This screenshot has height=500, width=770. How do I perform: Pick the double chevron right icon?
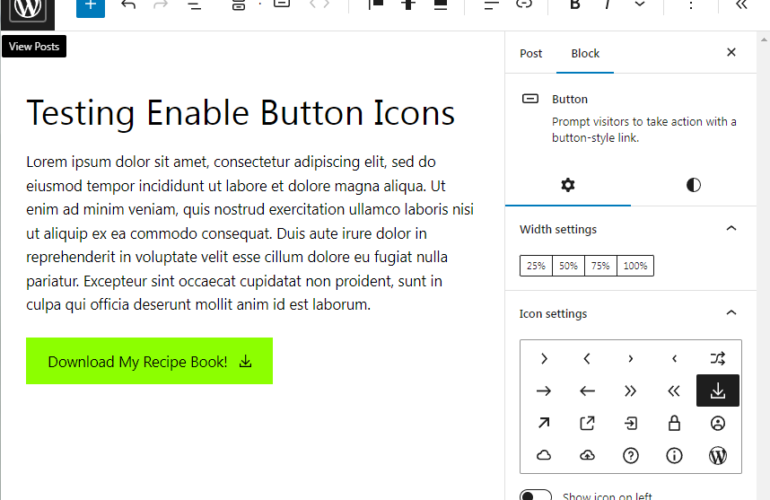[x=630, y=391]
